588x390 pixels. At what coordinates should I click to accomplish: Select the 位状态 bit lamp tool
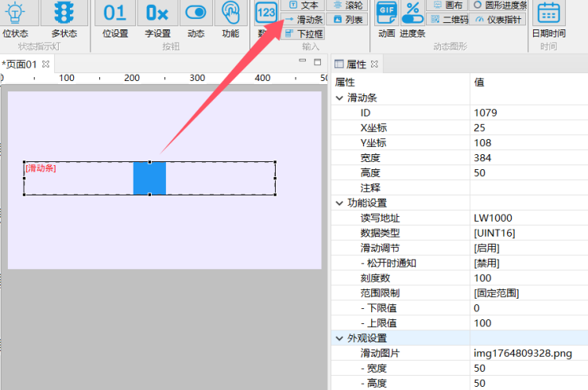[x=15, y=20]
